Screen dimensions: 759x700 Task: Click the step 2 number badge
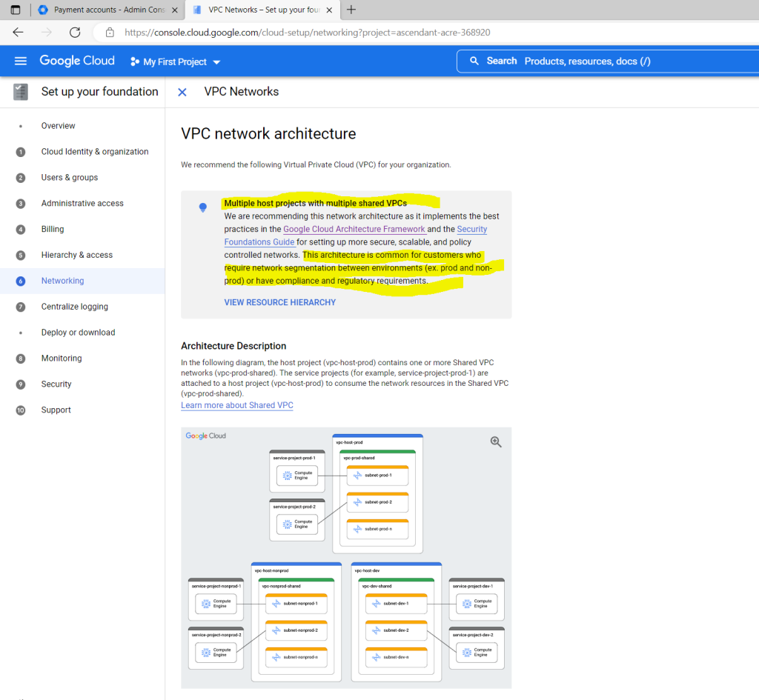20,178
